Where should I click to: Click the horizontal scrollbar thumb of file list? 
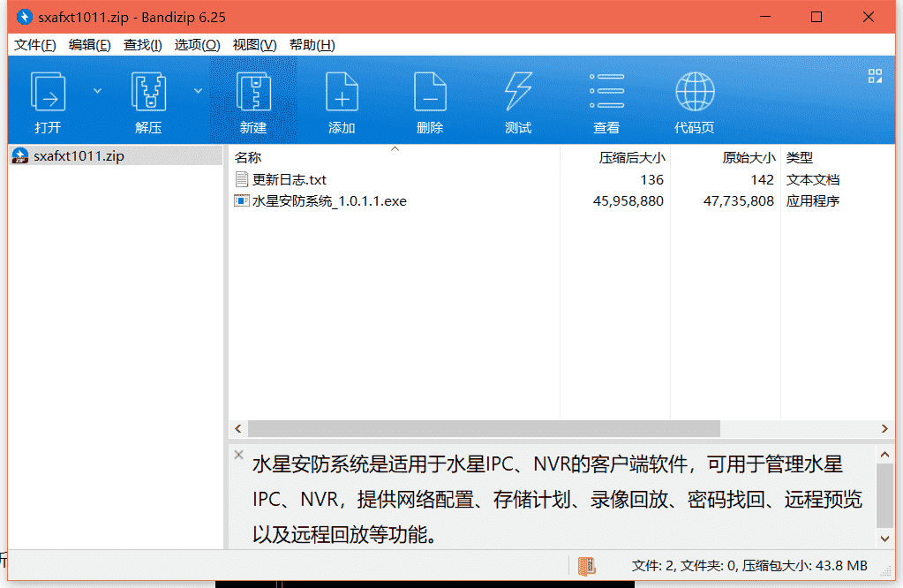click(484, 428)
